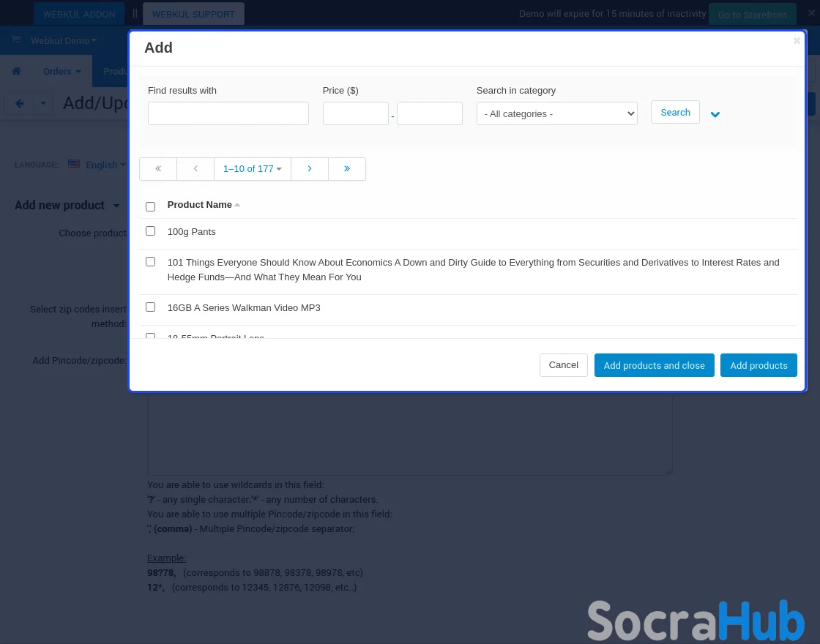Screen dimensions: 820x644
Task: Open the All categories dropdown
Action: (x=556, y=114)
